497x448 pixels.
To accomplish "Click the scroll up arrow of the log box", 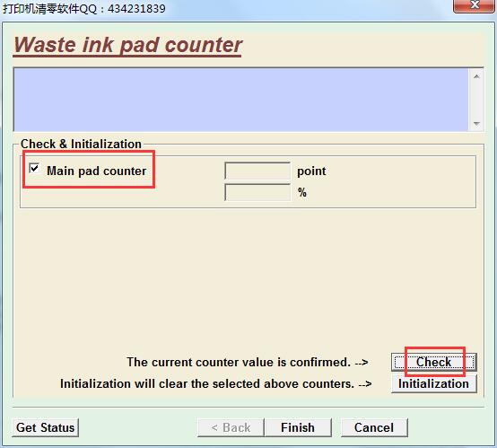I will tap(476, 76).
